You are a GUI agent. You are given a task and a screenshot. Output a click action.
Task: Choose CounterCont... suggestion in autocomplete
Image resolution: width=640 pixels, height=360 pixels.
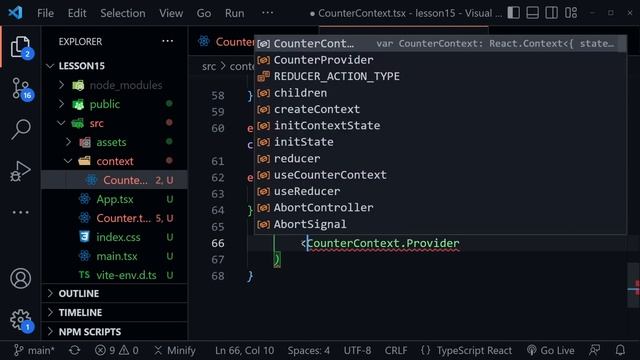pos(440,43)
